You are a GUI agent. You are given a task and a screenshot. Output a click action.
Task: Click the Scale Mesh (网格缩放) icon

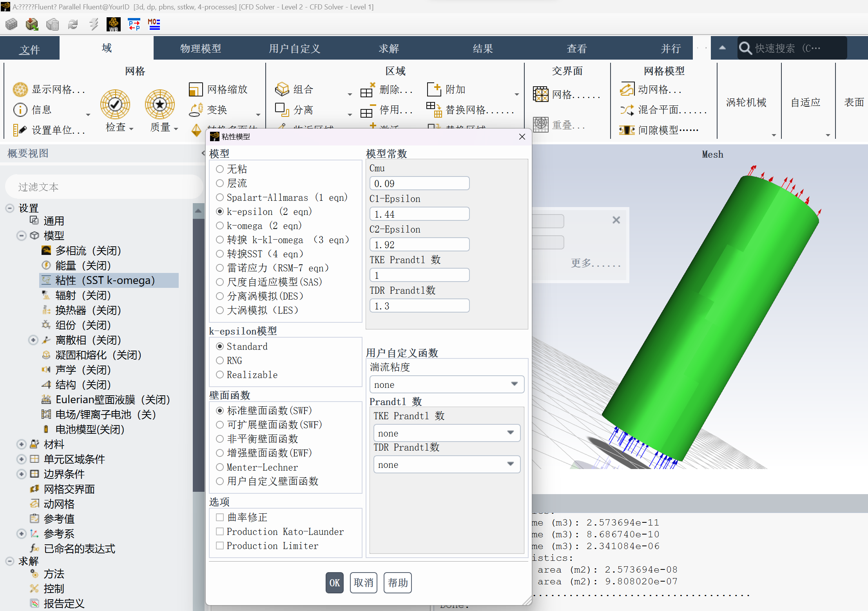[196, 89]
